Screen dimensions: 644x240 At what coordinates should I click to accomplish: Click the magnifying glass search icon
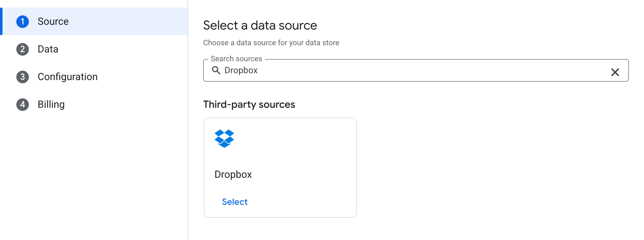click(217, 70)
